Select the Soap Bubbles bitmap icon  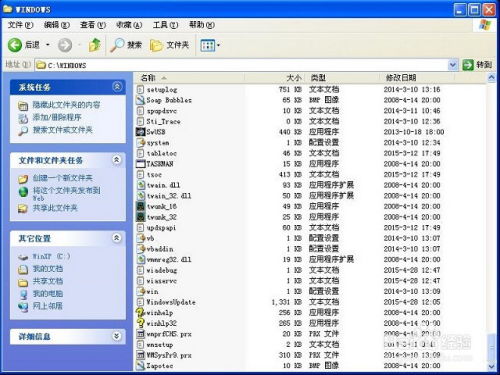point(141,100)
